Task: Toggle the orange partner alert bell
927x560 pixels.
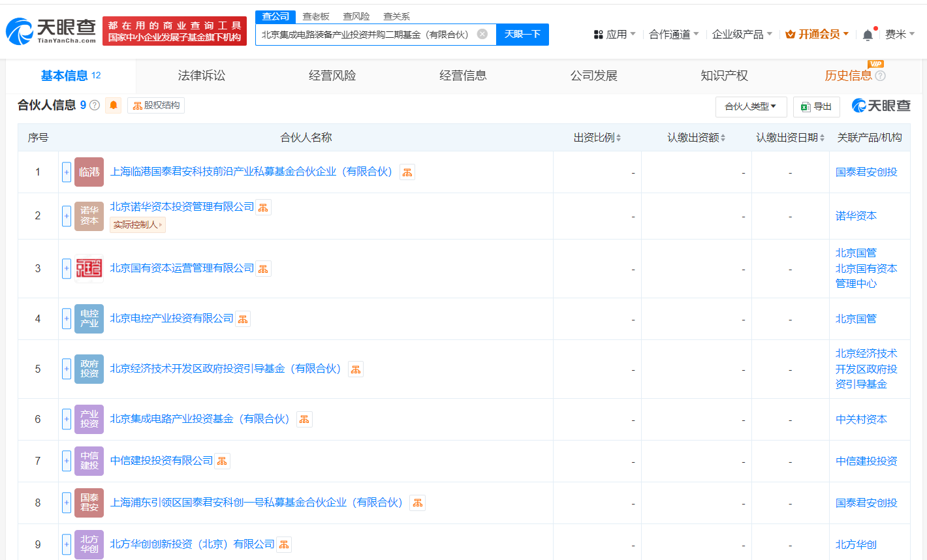Action: [x=114, y=105]
